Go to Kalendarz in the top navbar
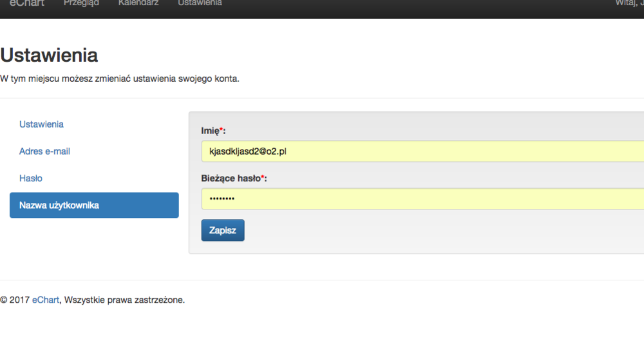 [x=138, y=3]
